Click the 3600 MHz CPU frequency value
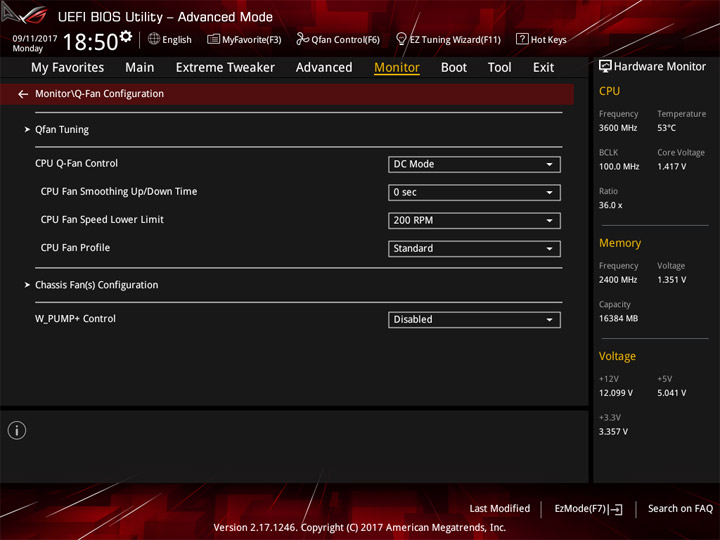Screen dimensions: 720x540 (618, 128)
